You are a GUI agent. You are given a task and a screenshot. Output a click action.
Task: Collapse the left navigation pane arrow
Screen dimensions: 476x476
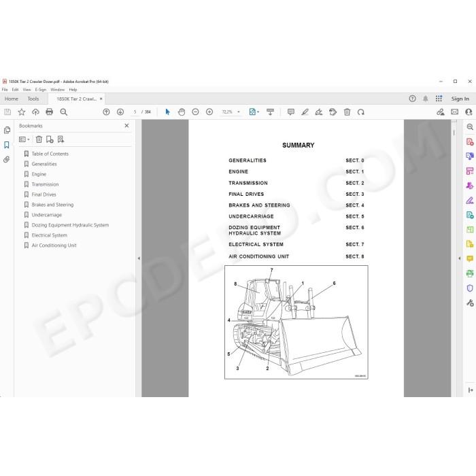pos(139,258)
